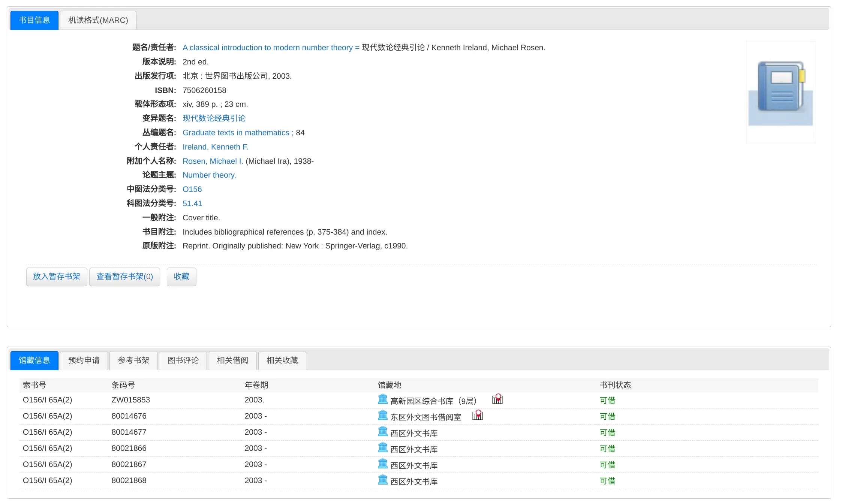Switch to 图书评论 tab
Viewport: 845px width, 504px height.
(183, 360)
